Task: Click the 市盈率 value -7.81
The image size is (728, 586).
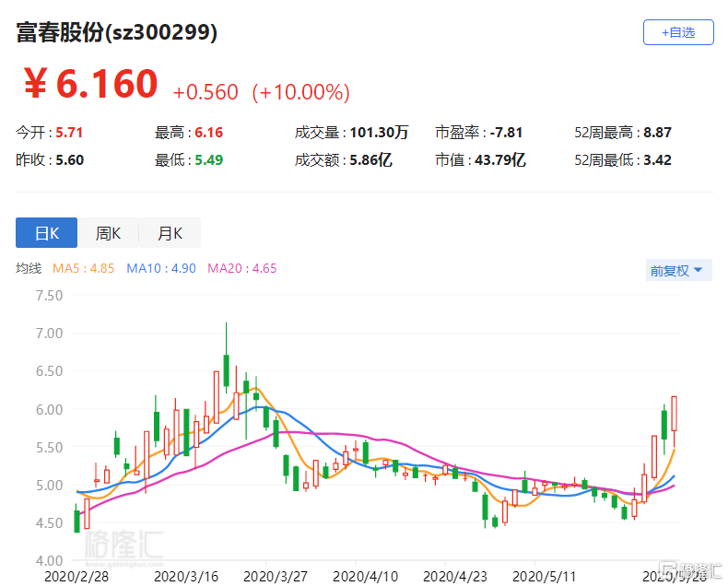Action: click(x=507, y=133)
